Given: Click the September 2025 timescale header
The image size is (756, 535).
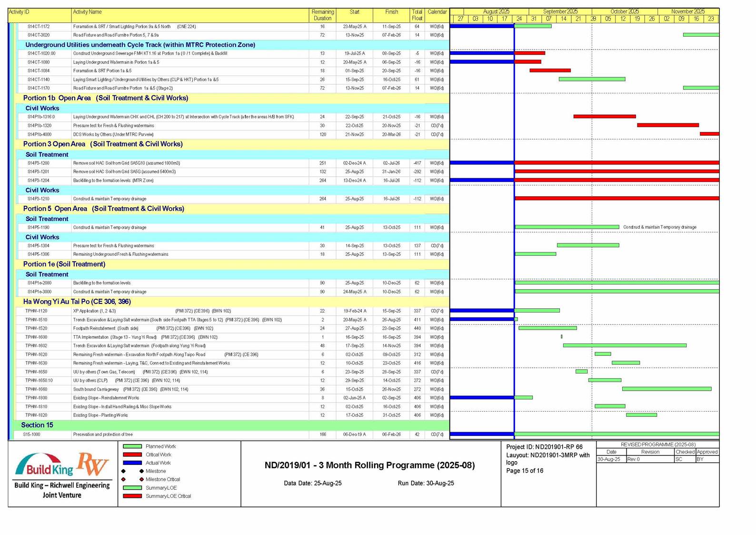Looking at the screenshot, I should pyautogui.click(x=560, y=11).
